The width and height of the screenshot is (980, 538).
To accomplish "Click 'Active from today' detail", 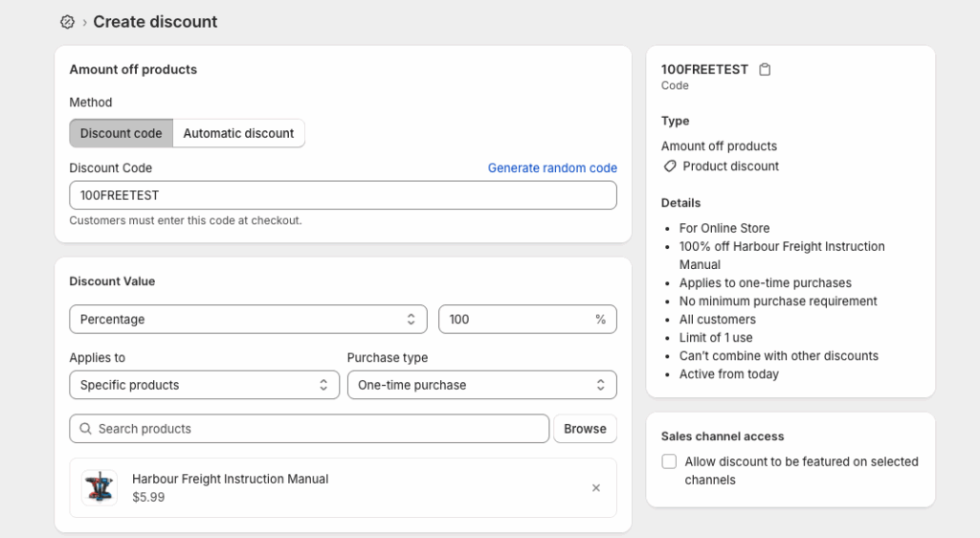I will 728,374.
